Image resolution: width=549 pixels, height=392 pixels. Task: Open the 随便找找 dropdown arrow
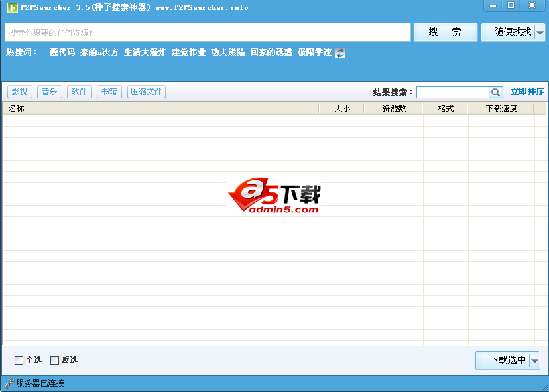[x=540, y=33]
